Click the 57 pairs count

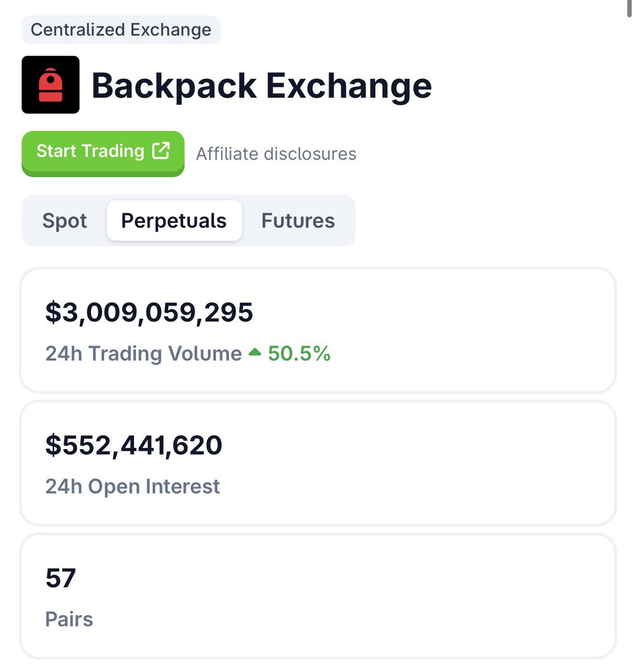tap(61, 578)
